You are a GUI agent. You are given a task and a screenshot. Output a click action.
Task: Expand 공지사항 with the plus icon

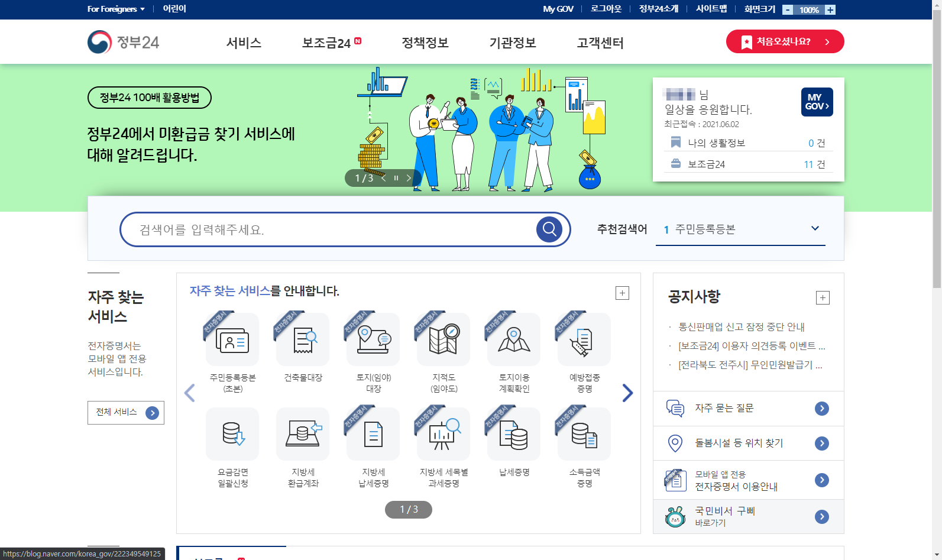click(x=823, y=297)
